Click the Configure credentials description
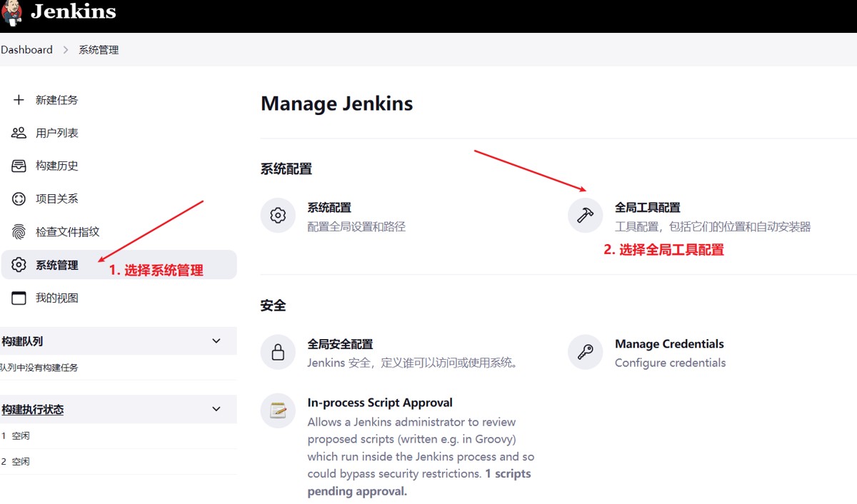The image size is (857, 504). click(670, 363)
